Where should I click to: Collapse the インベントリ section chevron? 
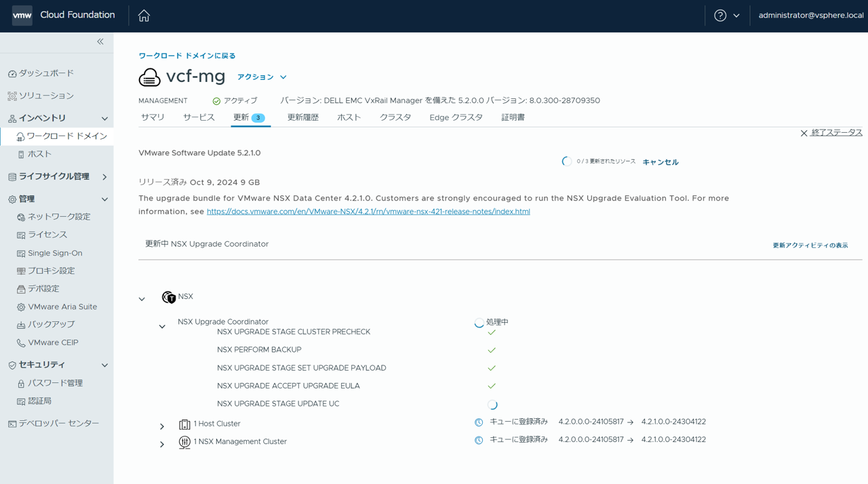(x=104, y=119)
